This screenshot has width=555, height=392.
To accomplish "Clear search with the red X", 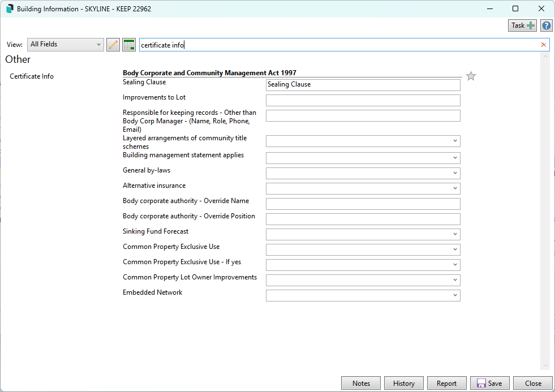I will coord(543,45).
